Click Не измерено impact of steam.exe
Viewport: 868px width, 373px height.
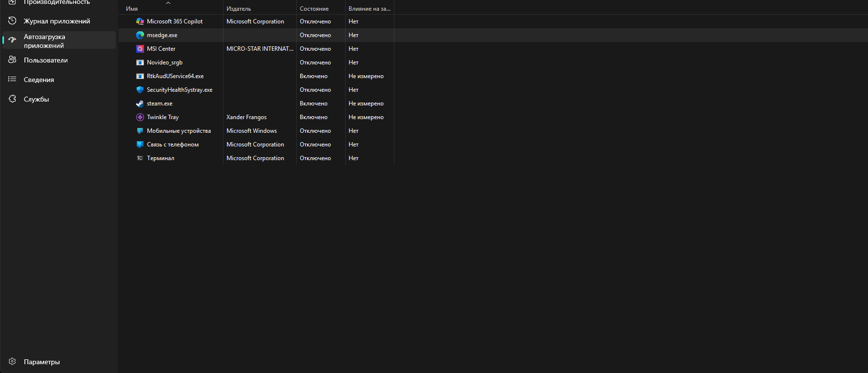click(366, 104)
